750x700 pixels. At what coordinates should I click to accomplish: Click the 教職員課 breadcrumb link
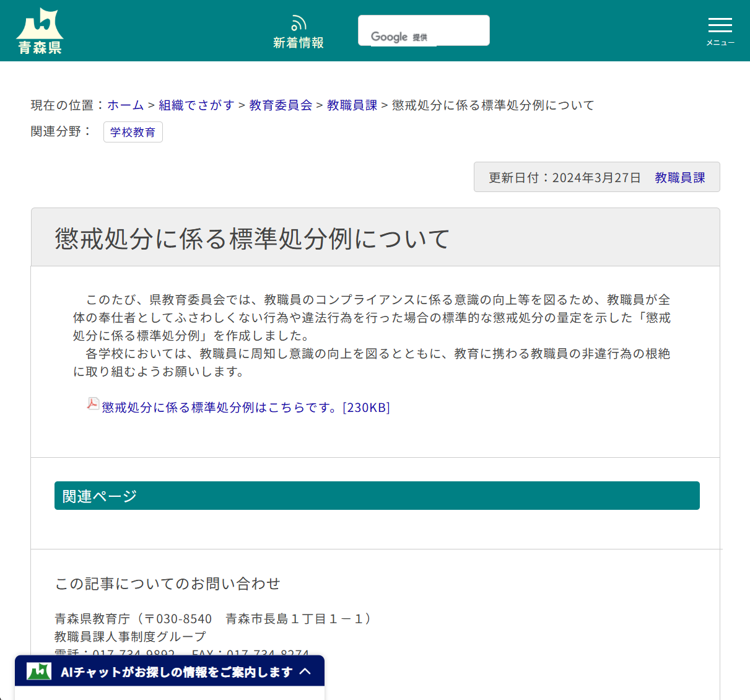(352, 105)
